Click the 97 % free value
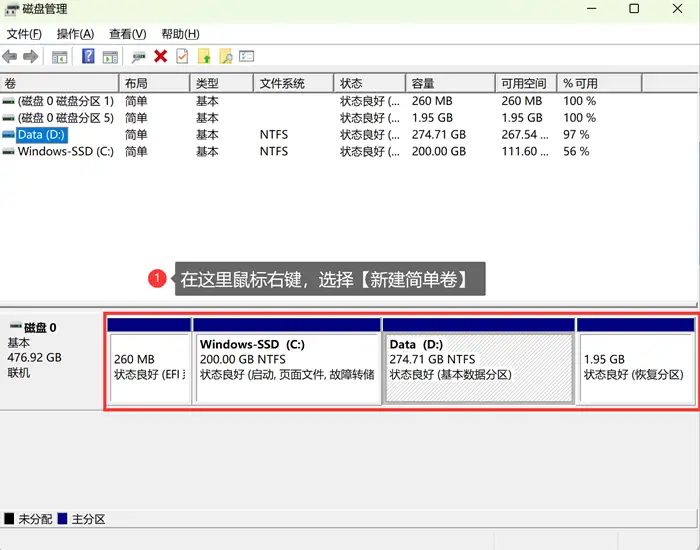Image resolution: width=700 pixels, height=550 pixels. (x=576, y=135)
